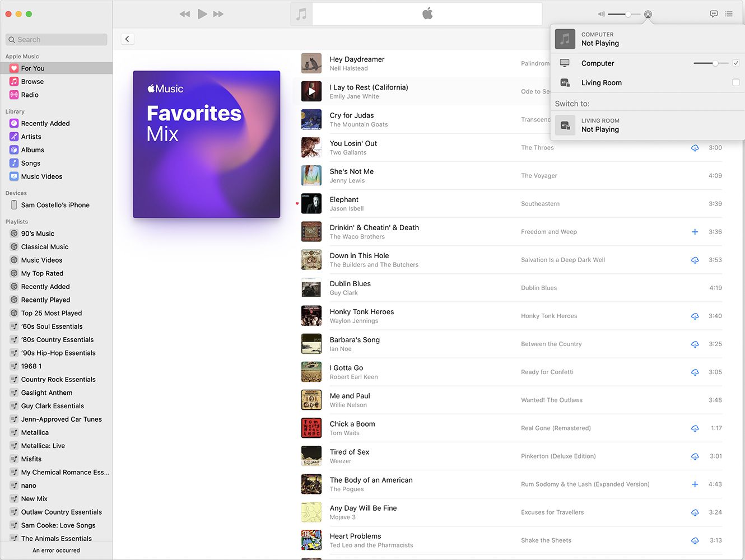Image resolution: width=745 pixels, height=560 pixels.
Task: Select Sam Costello's iPhone device
Action: pos(56,205)
